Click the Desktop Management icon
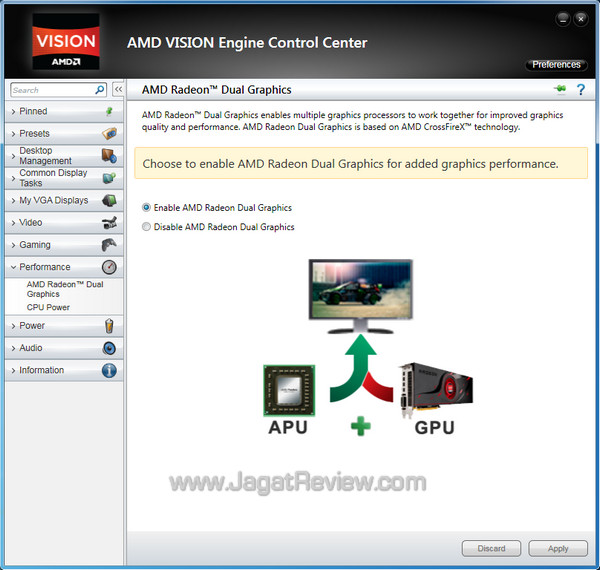The image size is (600, 570). click(109, 156)
